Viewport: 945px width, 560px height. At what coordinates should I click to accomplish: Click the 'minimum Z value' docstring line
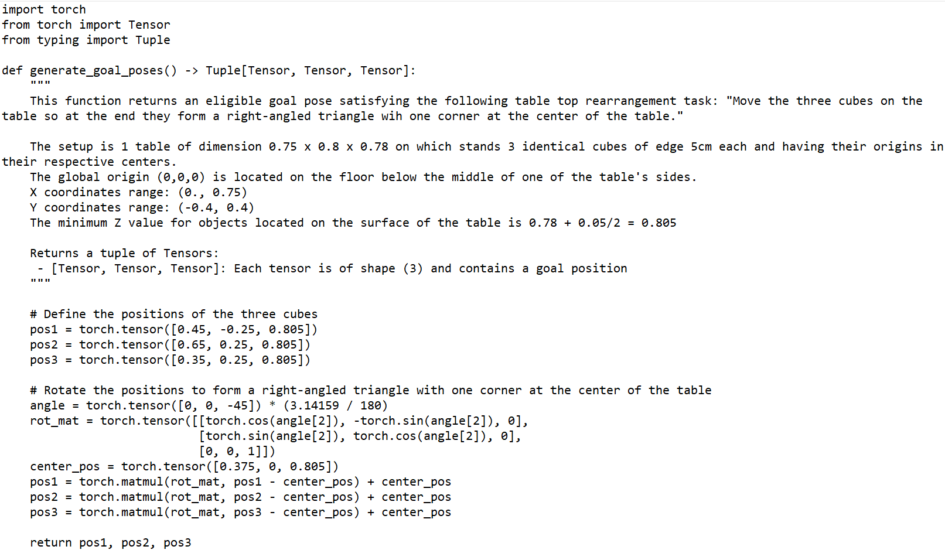(353, 223)
